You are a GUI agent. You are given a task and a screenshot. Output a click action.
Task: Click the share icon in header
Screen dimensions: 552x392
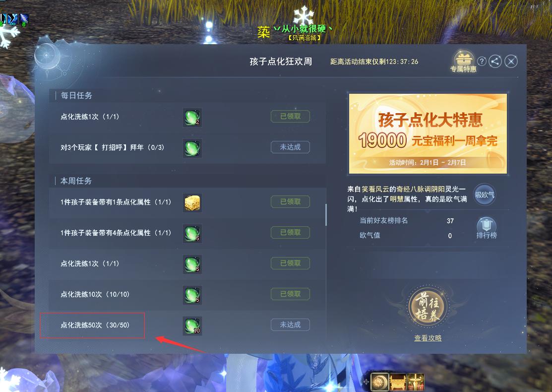point(495,62)
